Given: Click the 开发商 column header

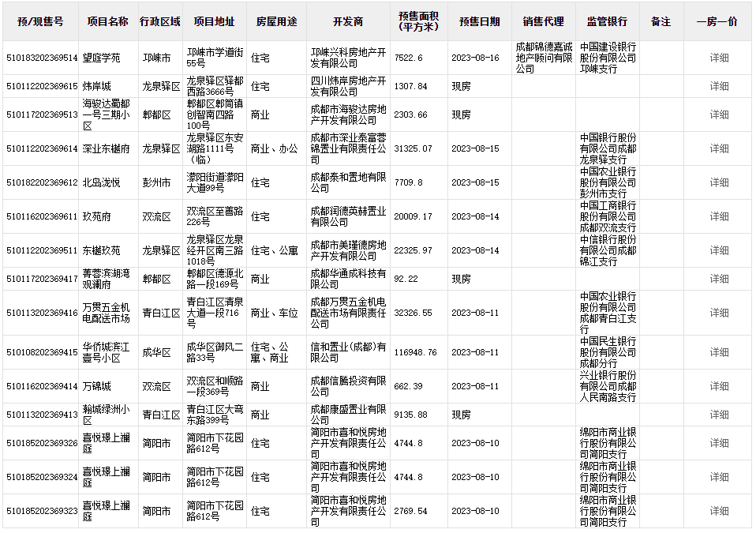Looking at the screenshot, I should click(347, 21).
